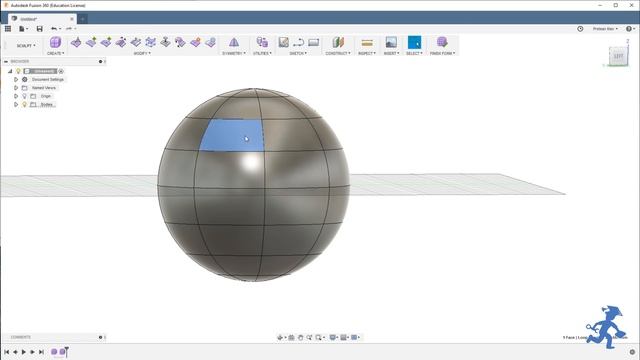Open the FINISH FORM dropdown menu
This screenshot has height=360, width=640.
[442, 53]
